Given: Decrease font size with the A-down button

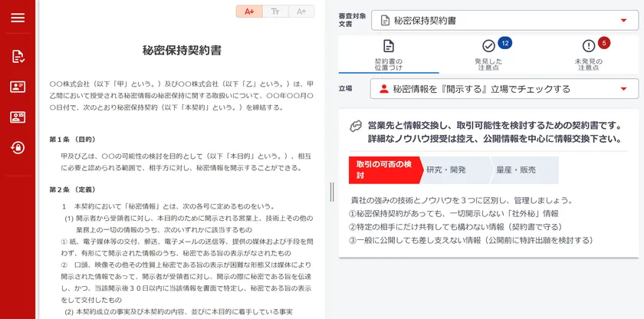Looking at the screenshot, I should tap(249, 12).
